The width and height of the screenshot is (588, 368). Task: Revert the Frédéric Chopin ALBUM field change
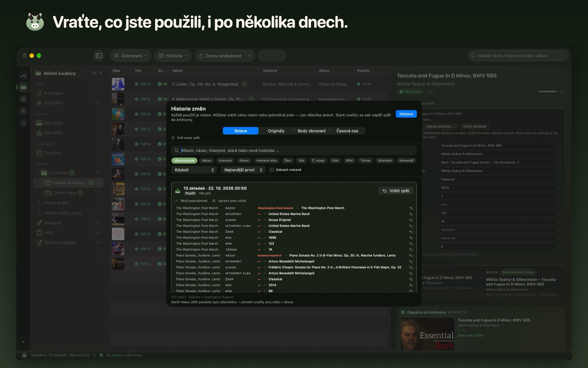click(x=411, y=268)
